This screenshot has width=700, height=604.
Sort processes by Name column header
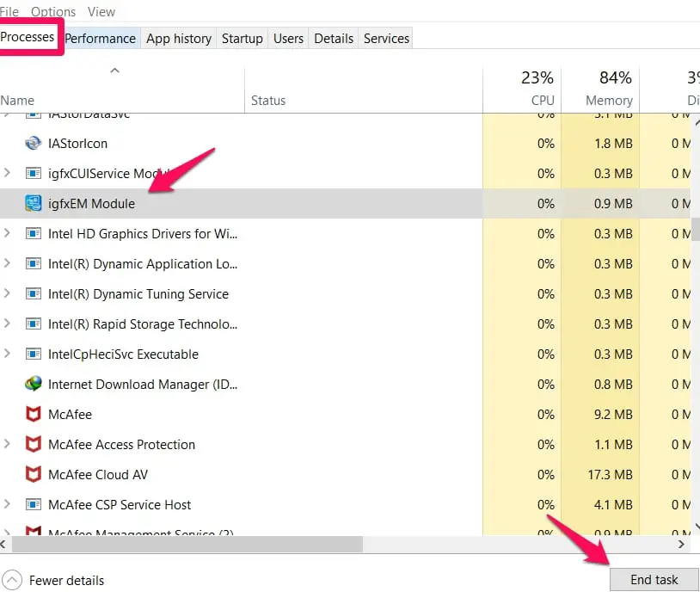coord(122,89)
